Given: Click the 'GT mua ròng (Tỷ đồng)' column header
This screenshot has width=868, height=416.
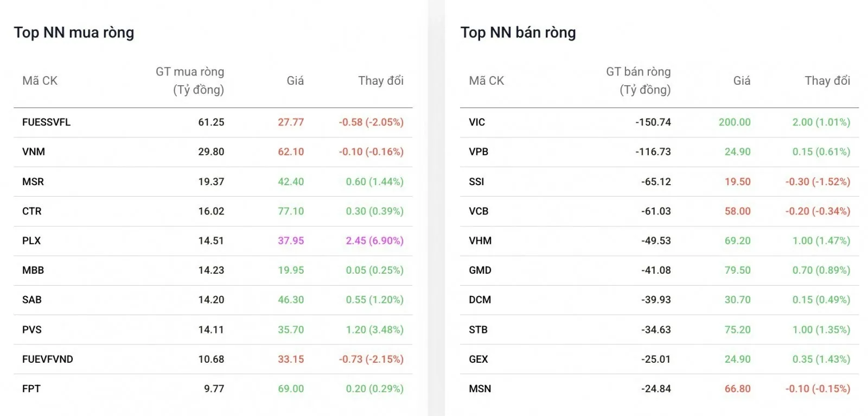Looking at the screenshot, I should click(x=190, y=80).
